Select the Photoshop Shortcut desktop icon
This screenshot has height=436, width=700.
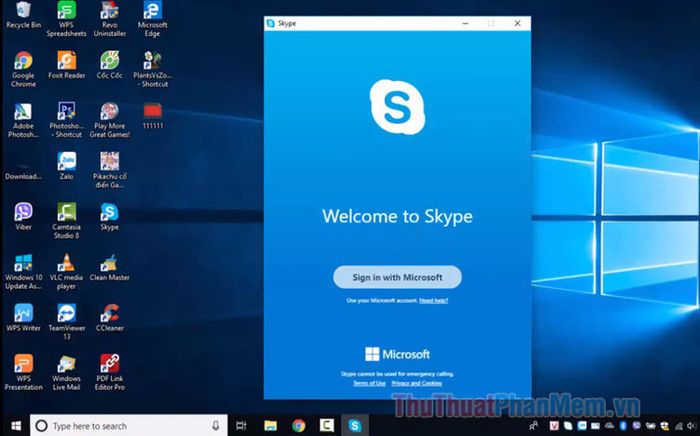coord(67,120)
